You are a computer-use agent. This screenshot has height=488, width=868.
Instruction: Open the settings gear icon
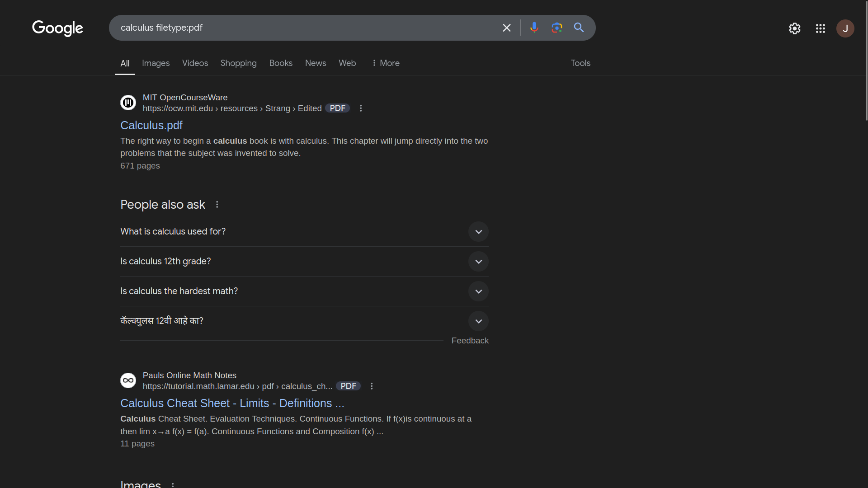click(794, 28)
